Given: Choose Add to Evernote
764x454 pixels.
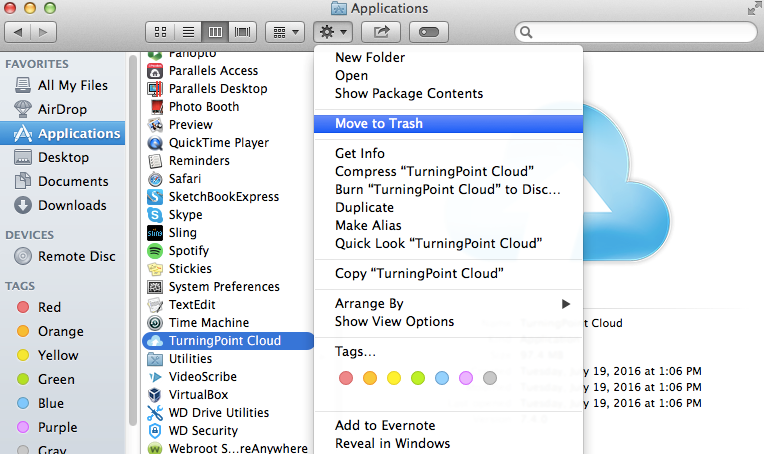Looking at the screenshot, I should [x=448, y=425].
